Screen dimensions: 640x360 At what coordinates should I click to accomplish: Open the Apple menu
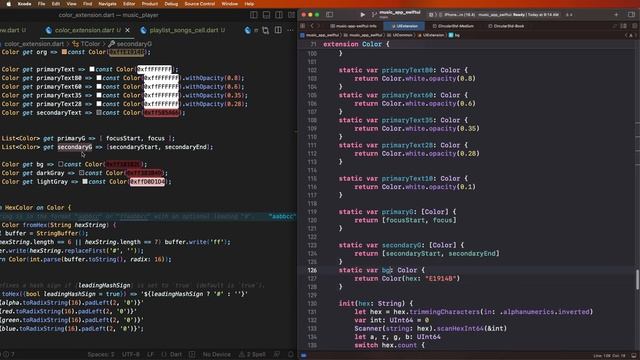pos(9,4)
